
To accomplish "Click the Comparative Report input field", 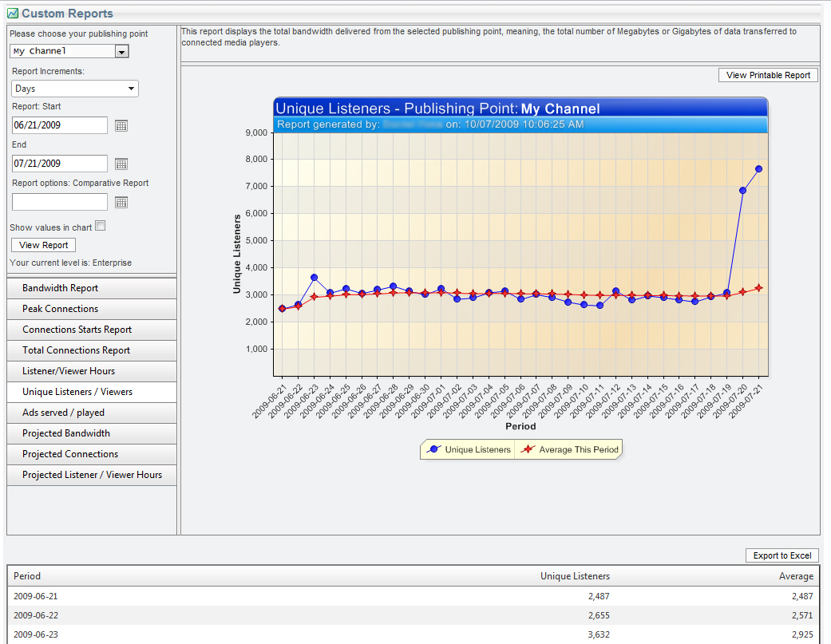I will [59, 202].
